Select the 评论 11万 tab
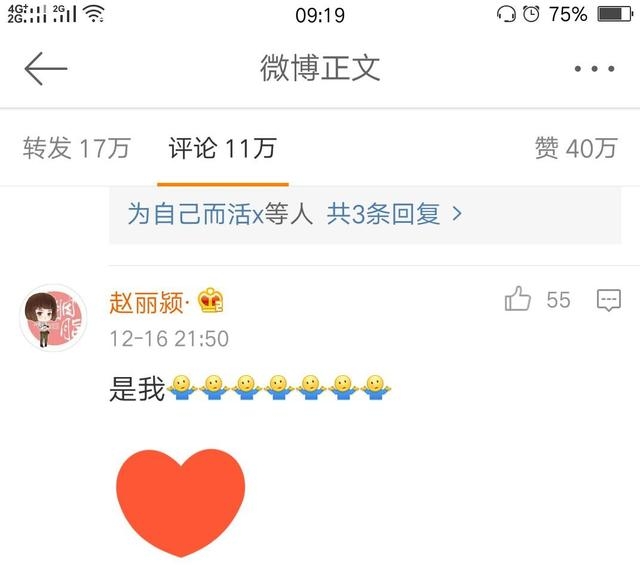640x582 pixels. tap(223, 148)
